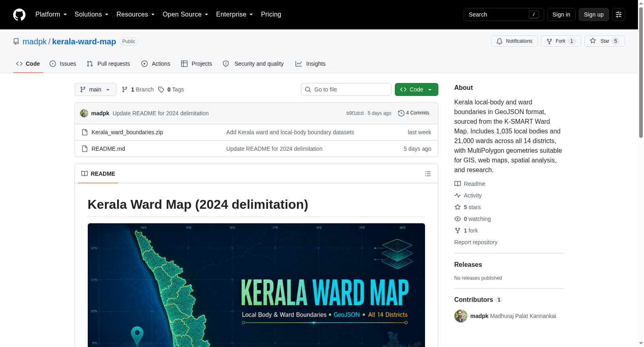Image resolution: width=644 pixels, height=347 pixels.
Task: Click the history clock icon beside 4 Commits
Action: coord(401,113)
